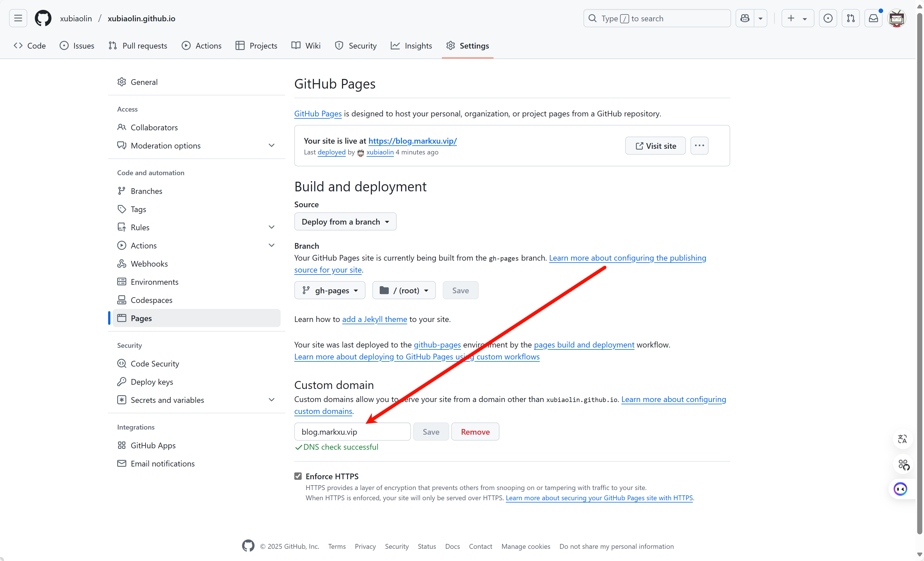The width and height of the screenshot is (924, 561).
Task: Select the Settings tab
Action: tap(468, 45)
